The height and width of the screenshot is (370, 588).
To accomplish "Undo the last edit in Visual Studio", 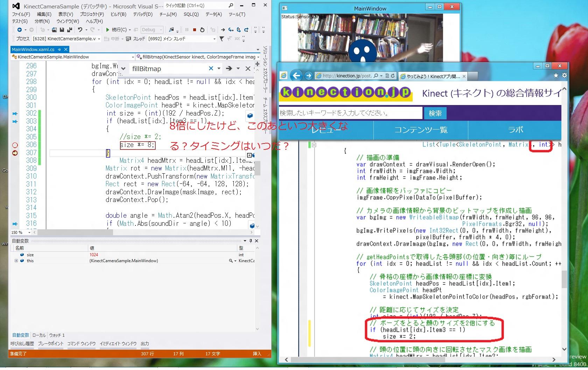I will point(80,30).
